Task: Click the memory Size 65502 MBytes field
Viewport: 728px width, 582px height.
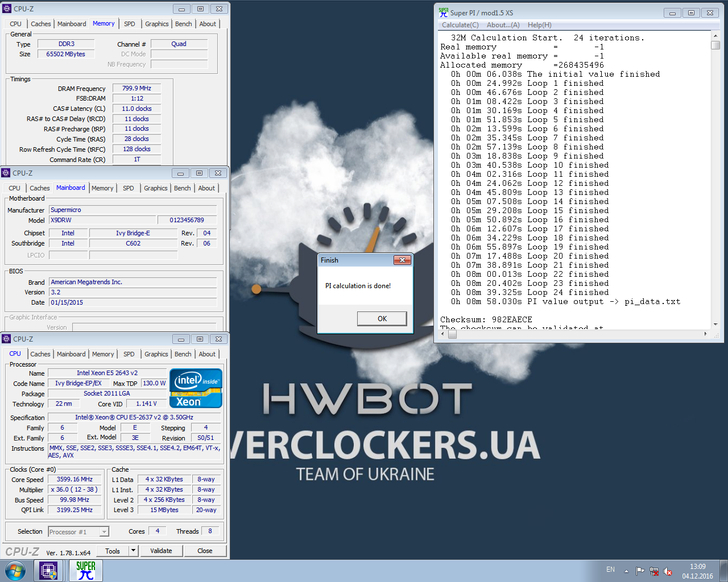Action: pos(65,54)
